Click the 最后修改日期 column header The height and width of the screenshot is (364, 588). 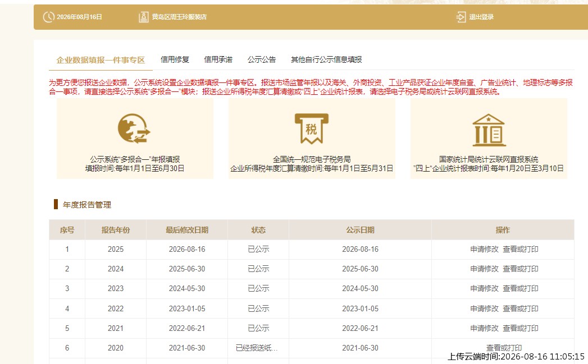click(x=187, y=230)
